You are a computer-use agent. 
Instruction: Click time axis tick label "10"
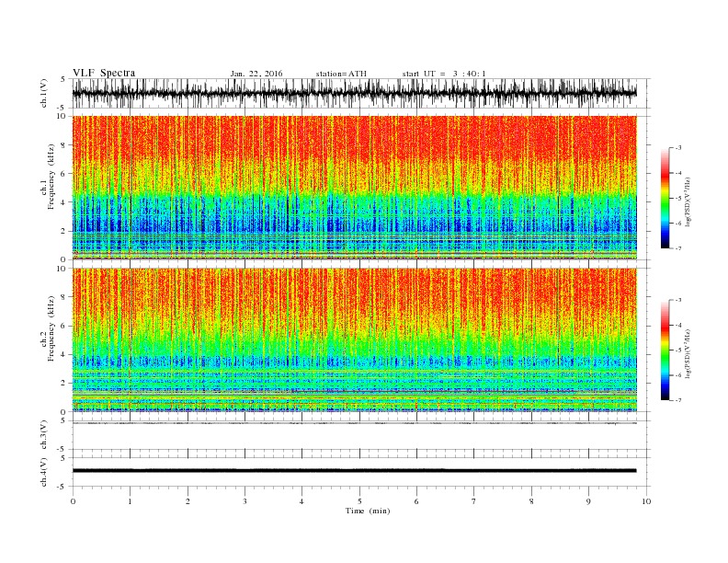pyautogui.click(x=646, y=501)
